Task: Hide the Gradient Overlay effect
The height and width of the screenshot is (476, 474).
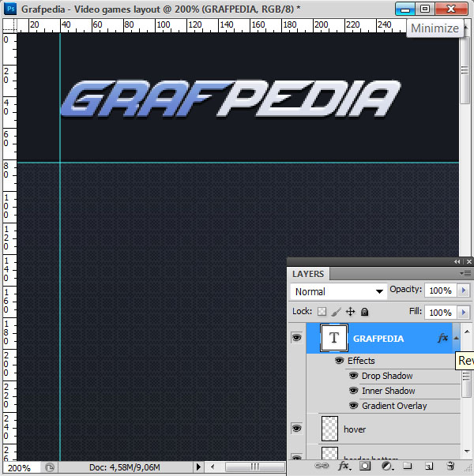Action: pos(353,405)
